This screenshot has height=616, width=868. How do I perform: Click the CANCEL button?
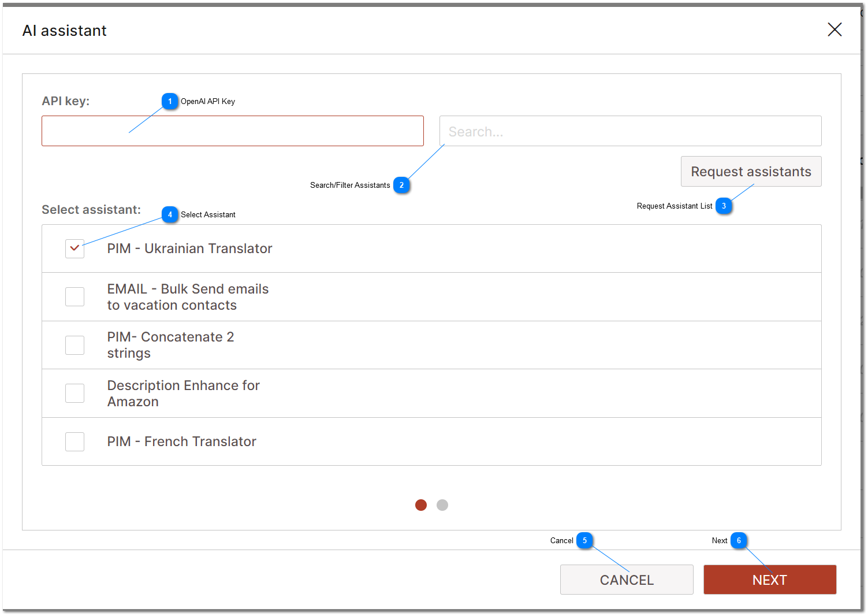pyautogui.click(x=627, y=580)
